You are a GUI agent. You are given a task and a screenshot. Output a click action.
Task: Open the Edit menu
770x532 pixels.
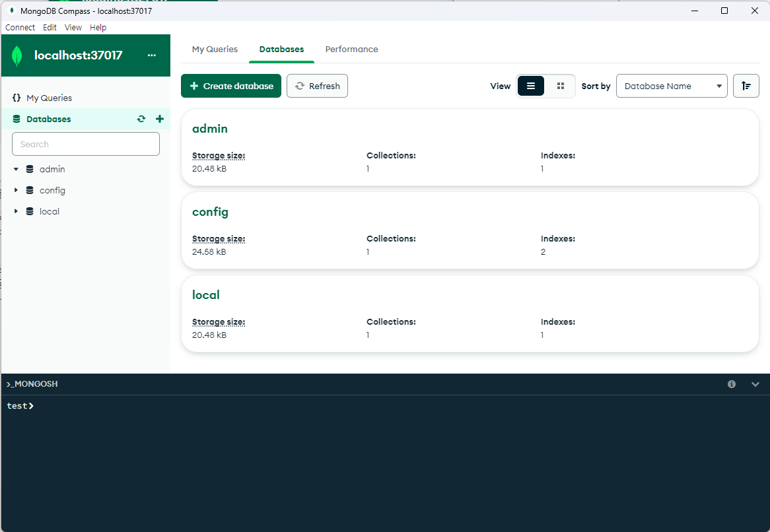(50, 28)
